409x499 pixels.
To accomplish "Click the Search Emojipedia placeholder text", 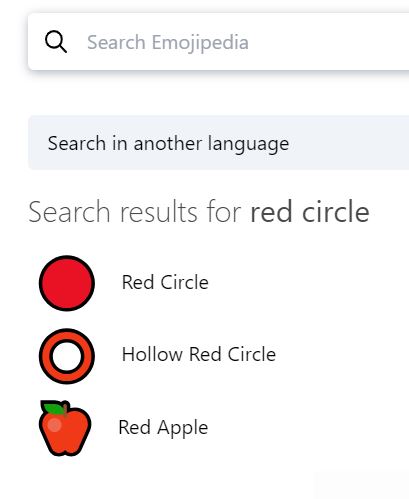I will pyautogui.click(x=168, y=43).
